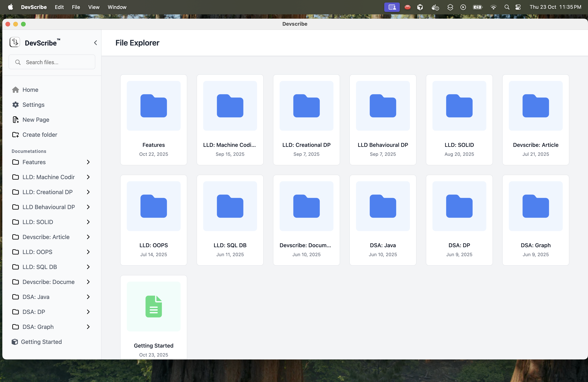
Task: Click the Create folder icon
Action: [16, 135]
